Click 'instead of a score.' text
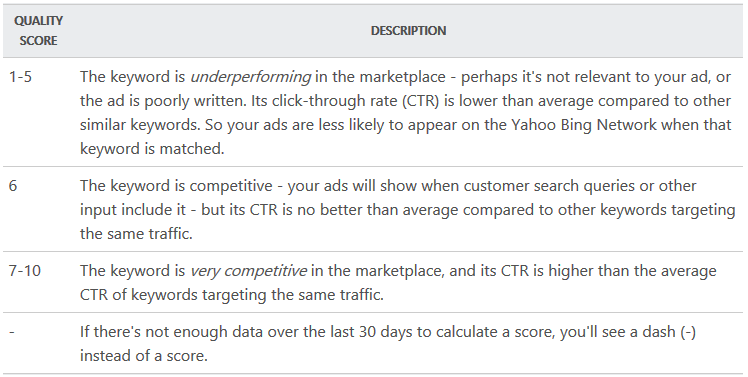The width and height of the screenshot is (748, 377). click(144, 356)
